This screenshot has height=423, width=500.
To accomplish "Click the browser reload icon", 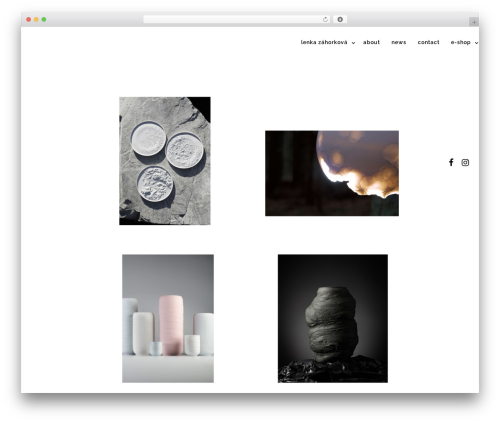I will tap(325, 20).
